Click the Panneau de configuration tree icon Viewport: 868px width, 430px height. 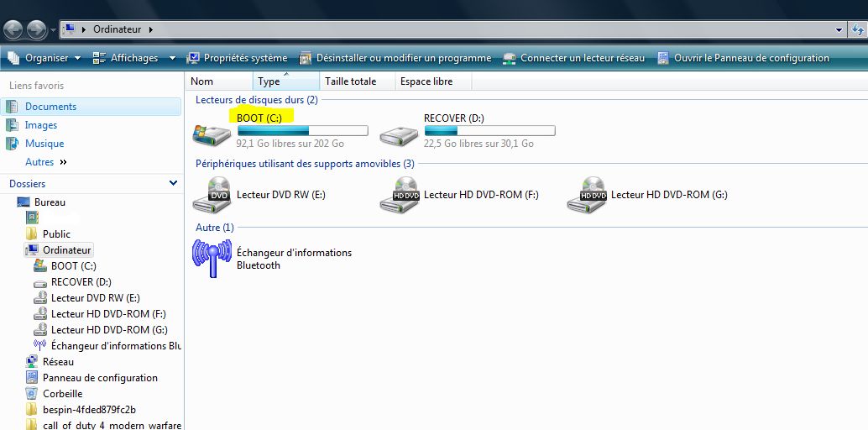(x=32, y=378)
